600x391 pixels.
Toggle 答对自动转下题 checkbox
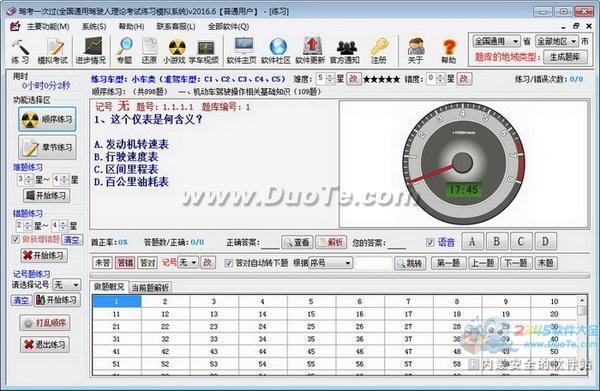(228, 263)
